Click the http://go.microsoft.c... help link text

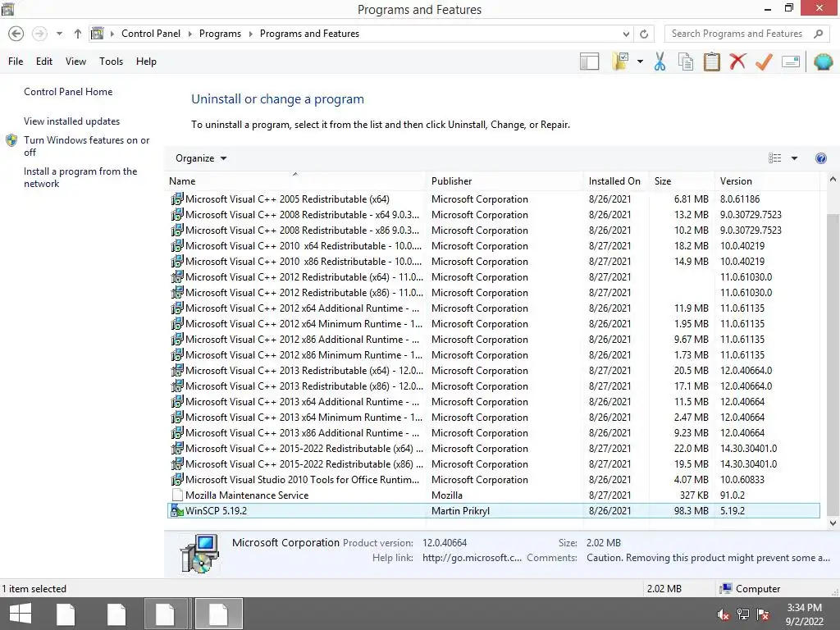(x=472, y=558)
